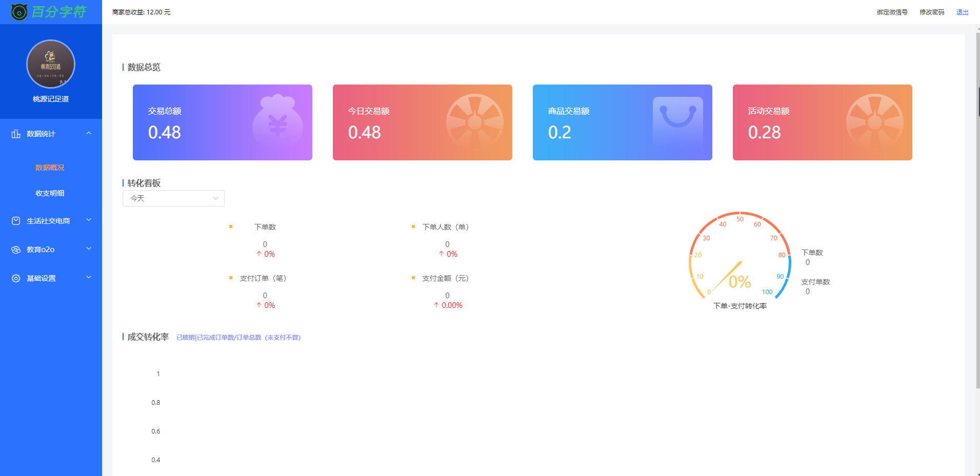
Task: Click the money bag icon on 交易总额 card
Action: (x=277, y=122)
